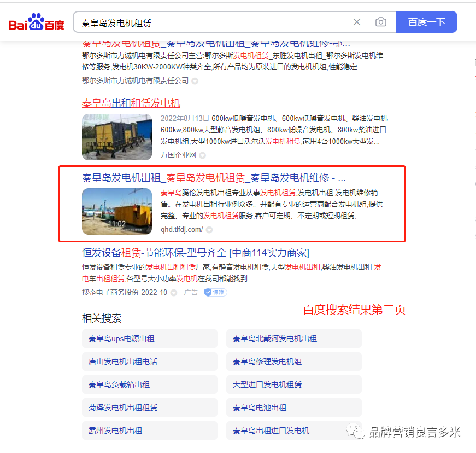Click the 百度一下 search button

tap(426, 22)
